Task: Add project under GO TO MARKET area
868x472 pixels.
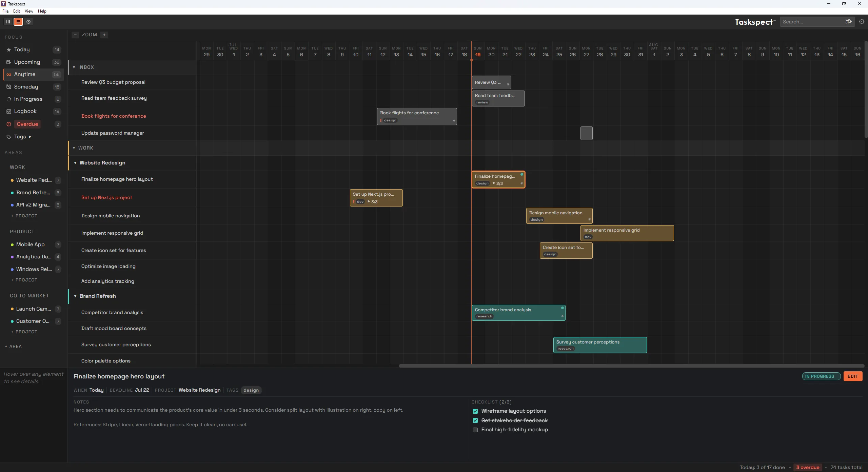Action: point(24,332)
